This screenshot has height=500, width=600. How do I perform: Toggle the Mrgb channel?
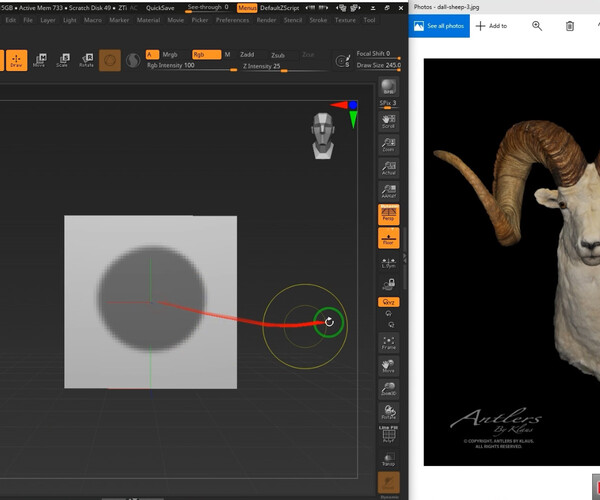coord(170,55)
